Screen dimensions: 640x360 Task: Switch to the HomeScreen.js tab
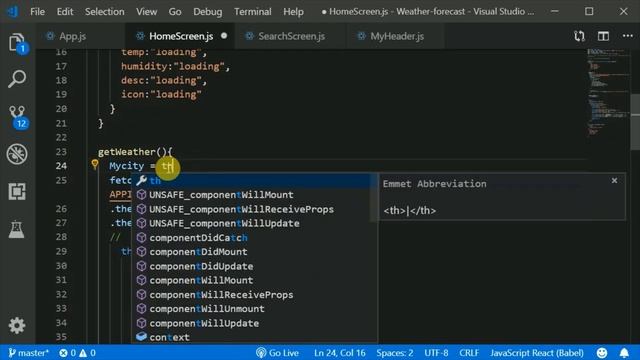(x=179, y=36)
